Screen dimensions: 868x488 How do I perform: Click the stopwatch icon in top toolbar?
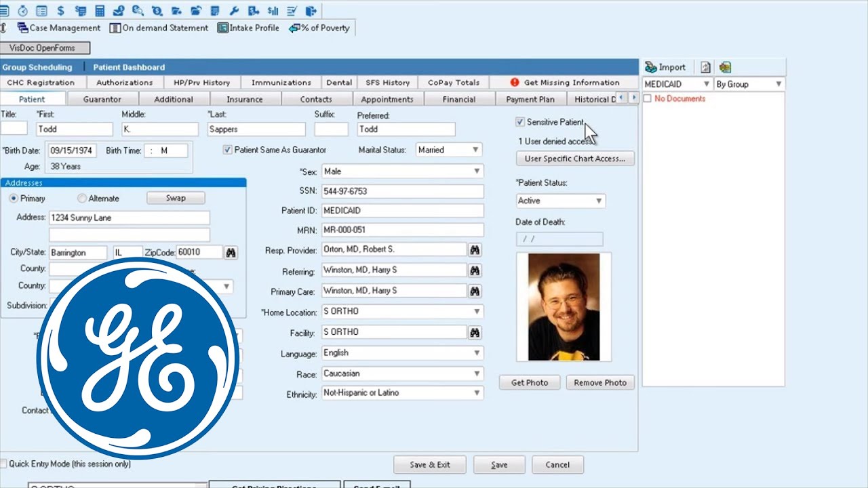tap(23, 10)
